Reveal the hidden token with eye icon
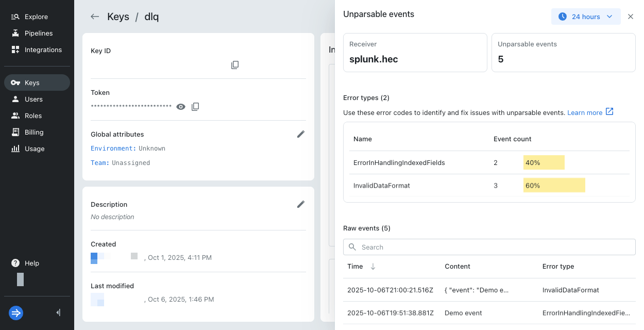Screen dimensions: 644x330 tap(181, 107)
